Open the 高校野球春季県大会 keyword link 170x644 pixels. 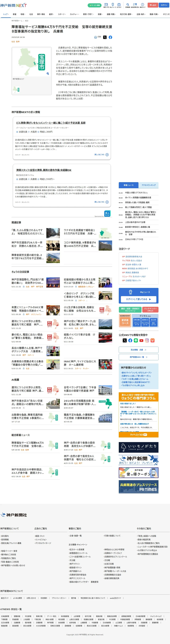134,256
